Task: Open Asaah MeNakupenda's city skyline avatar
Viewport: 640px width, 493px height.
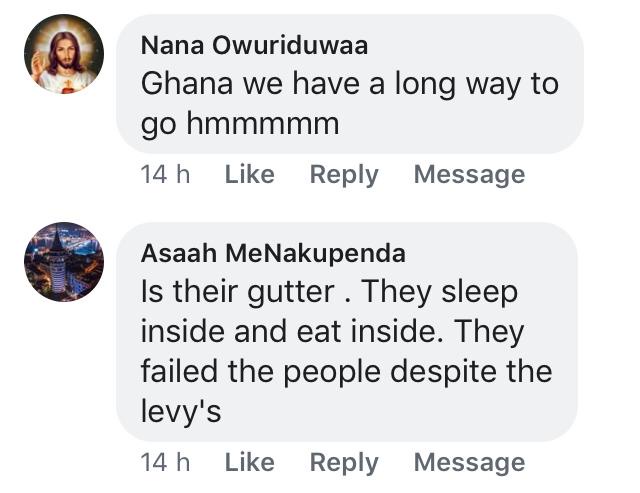Action: 64,262
